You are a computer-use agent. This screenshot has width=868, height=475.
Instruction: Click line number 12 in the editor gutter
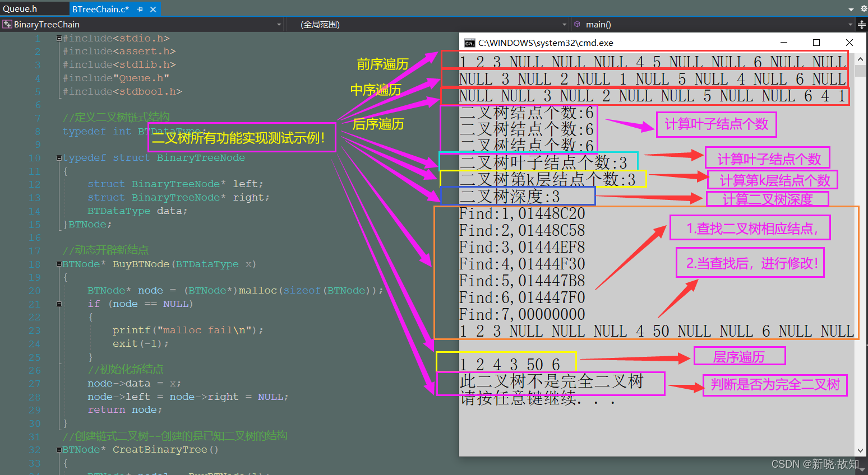coord(34,185)
